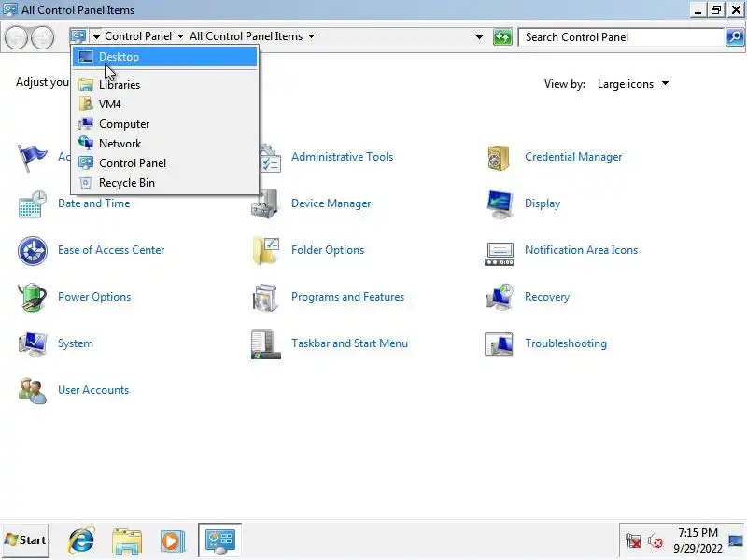Click the Credential Manager safe icon
The width and height of the screenshot is (747, 560).
tap(499, 157)
